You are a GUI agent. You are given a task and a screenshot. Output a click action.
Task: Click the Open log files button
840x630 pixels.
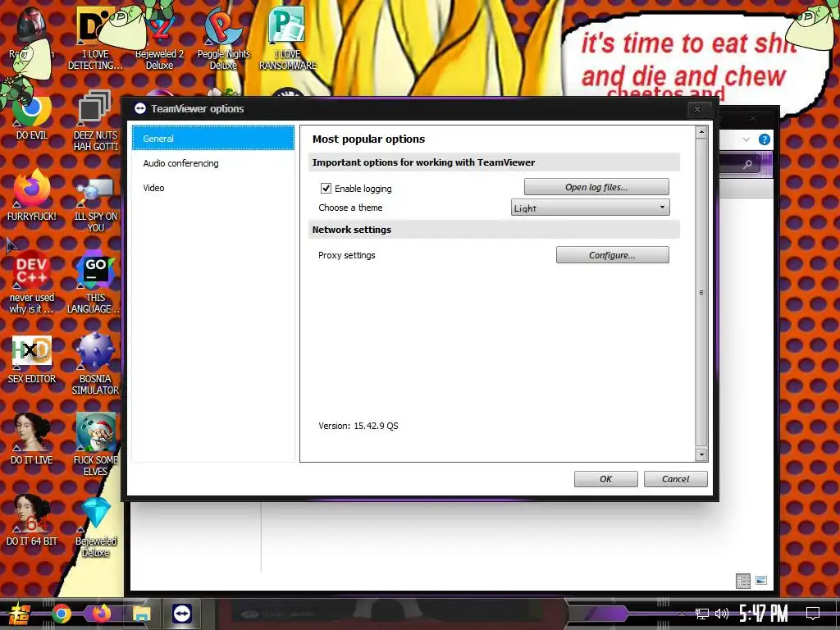pyautogui.click(x=596, y=187)
